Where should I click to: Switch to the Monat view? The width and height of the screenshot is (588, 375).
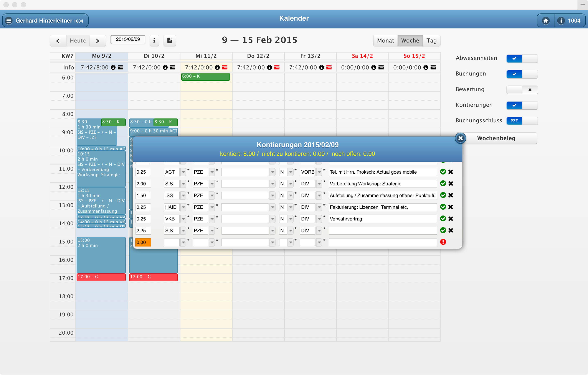[385, 41]
